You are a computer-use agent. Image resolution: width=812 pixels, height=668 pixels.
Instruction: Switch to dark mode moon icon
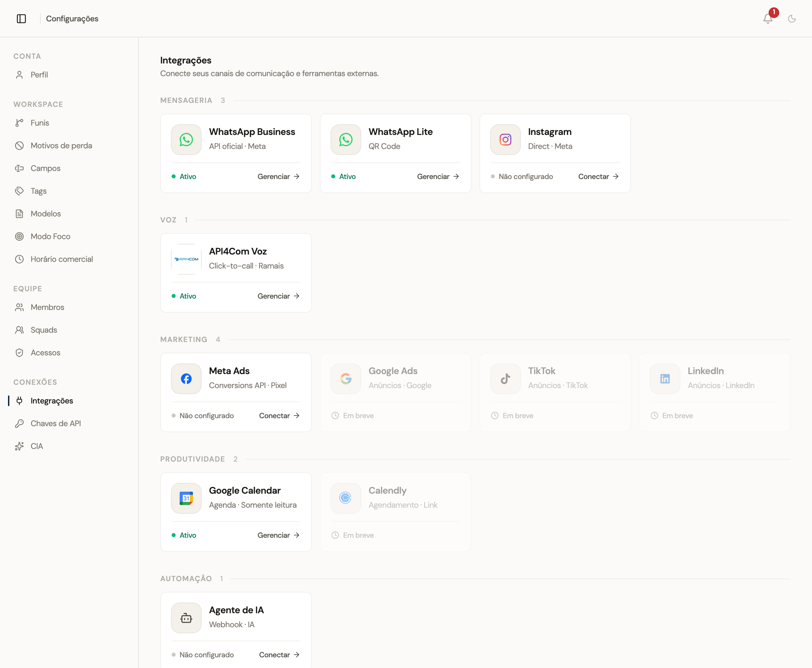792,18
